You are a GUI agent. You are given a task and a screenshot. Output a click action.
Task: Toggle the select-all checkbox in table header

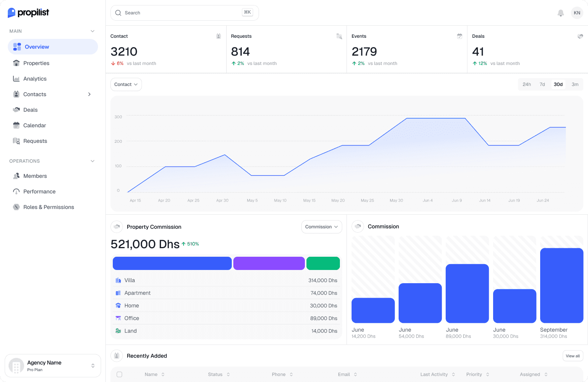click(119, 375)
